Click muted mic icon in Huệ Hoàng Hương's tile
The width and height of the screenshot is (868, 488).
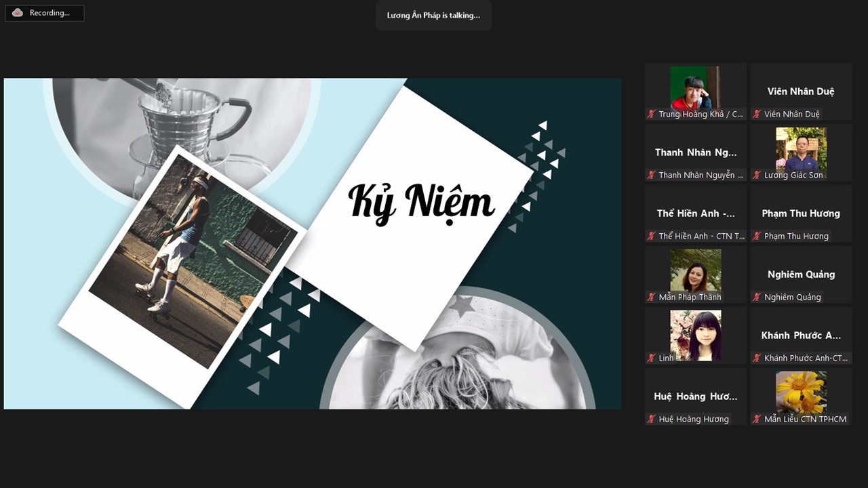(652, 419)
